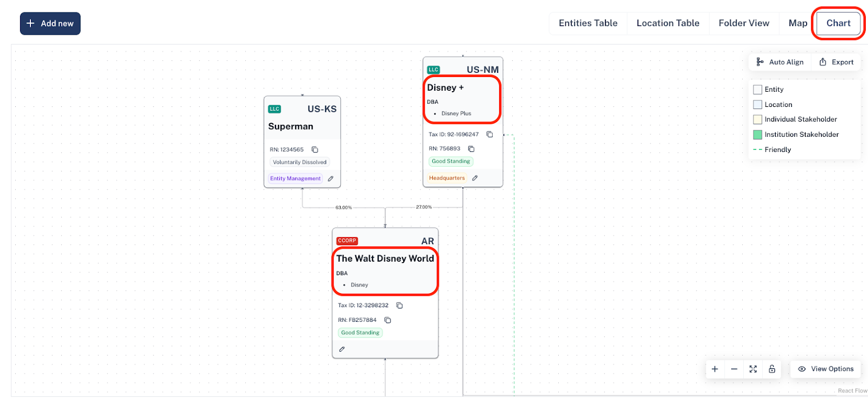The height and width of the screenshot is (400, 868).
Task: Open the Export options
Action: 837,62
